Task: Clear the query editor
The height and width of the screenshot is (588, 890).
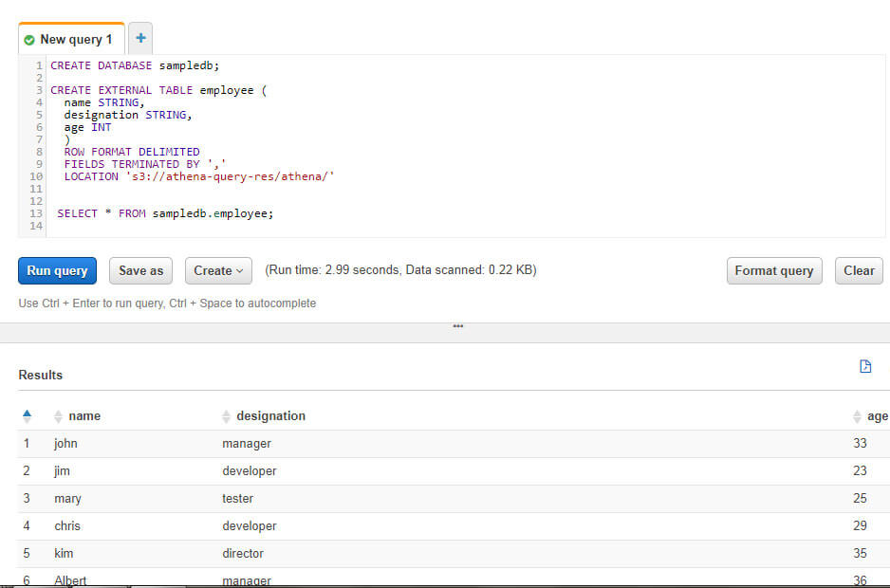Action: (858, 270)
